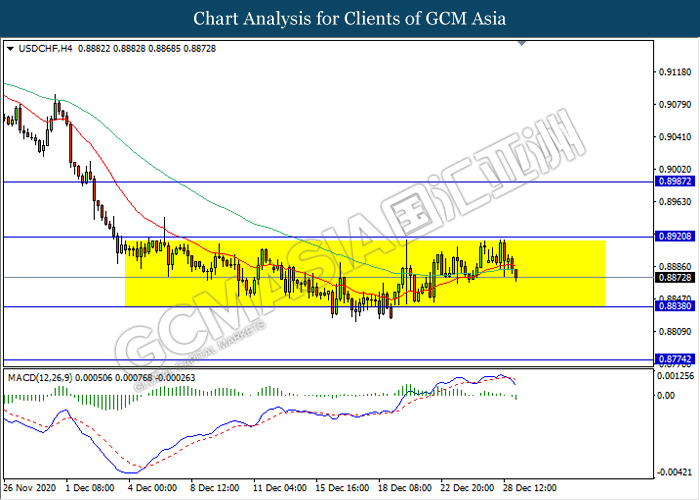
Task: Click the 0.88860 price axis value
Action: (x=675, y=267)
